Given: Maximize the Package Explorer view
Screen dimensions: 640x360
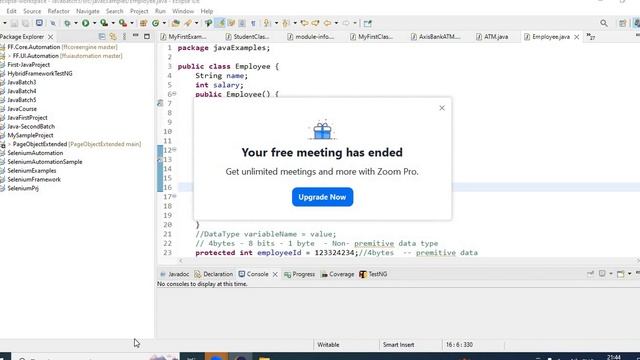Looking at the screenshot, I should pos(147,37).
